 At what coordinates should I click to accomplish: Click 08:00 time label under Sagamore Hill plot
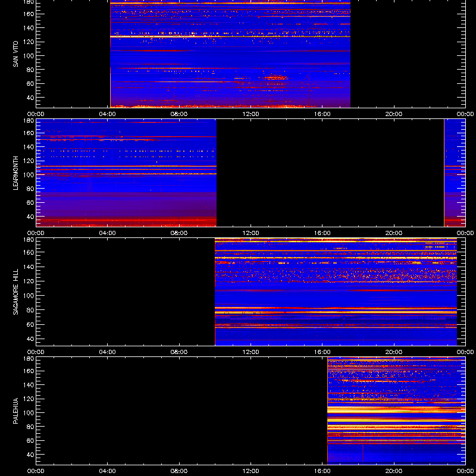[179, 352]
